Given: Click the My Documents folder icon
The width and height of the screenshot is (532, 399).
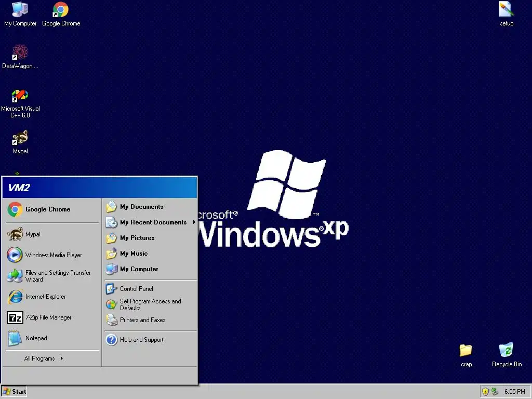Looking at the screenshot, I should (x=111, y=207).
